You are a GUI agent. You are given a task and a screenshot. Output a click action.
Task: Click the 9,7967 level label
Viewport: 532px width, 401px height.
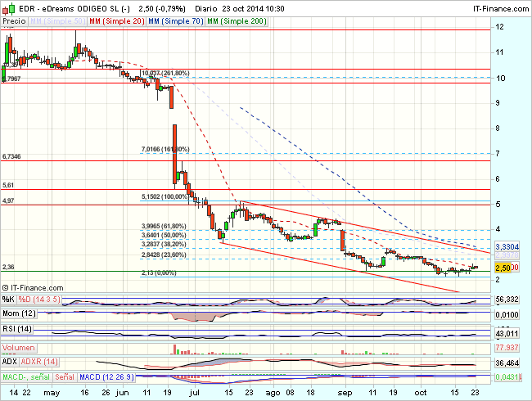[11, 79]
